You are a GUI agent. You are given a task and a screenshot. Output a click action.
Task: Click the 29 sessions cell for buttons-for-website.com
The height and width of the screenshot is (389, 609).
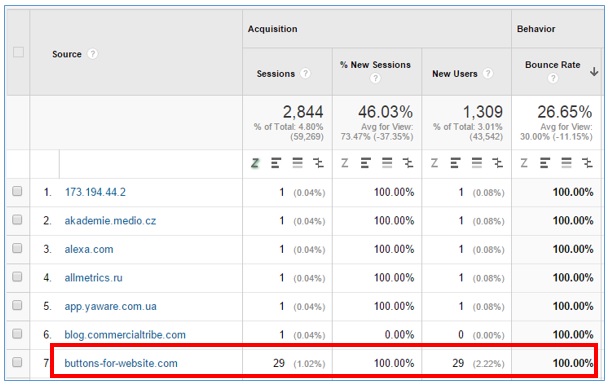point(279,363)
